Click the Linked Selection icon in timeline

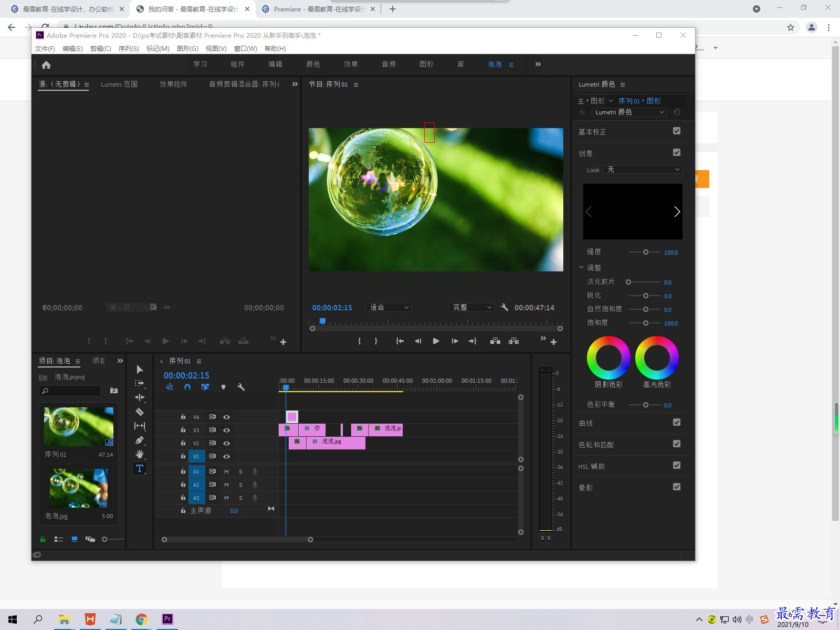205,387
